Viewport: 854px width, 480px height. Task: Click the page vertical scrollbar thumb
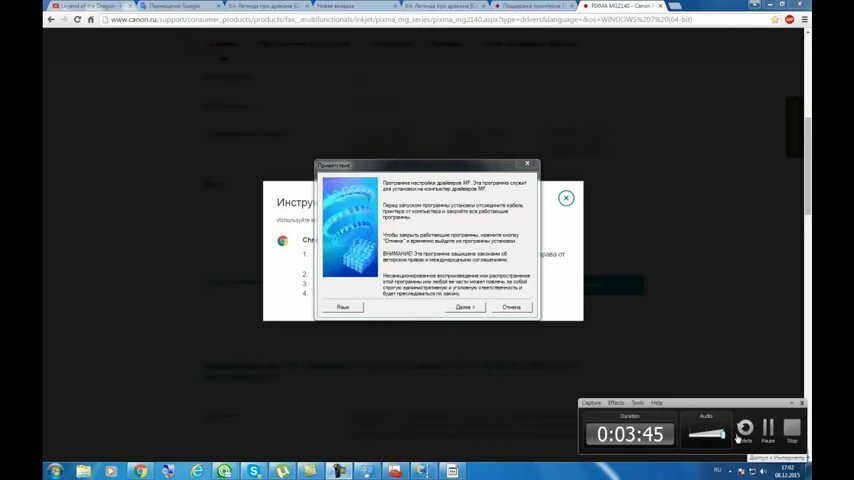[x=808, y=165]
